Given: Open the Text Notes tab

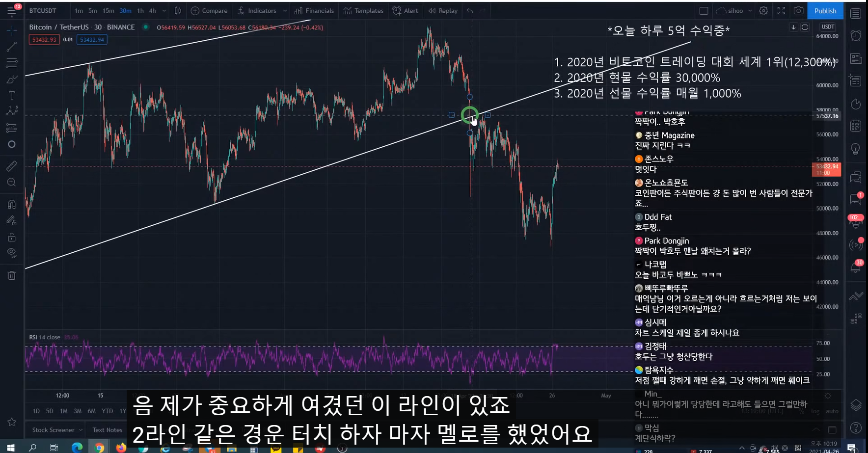Looking at the screenshot, I should pos(108,430).
